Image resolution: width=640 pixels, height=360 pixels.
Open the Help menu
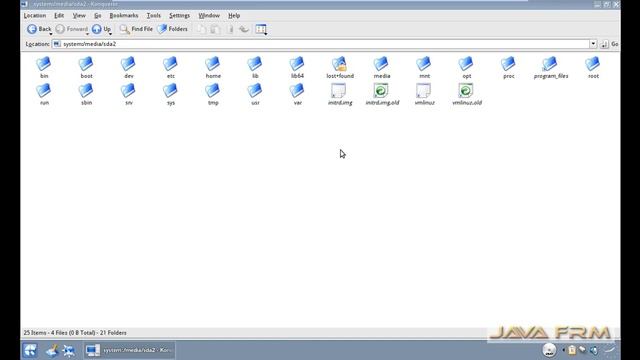click(234, 16)
